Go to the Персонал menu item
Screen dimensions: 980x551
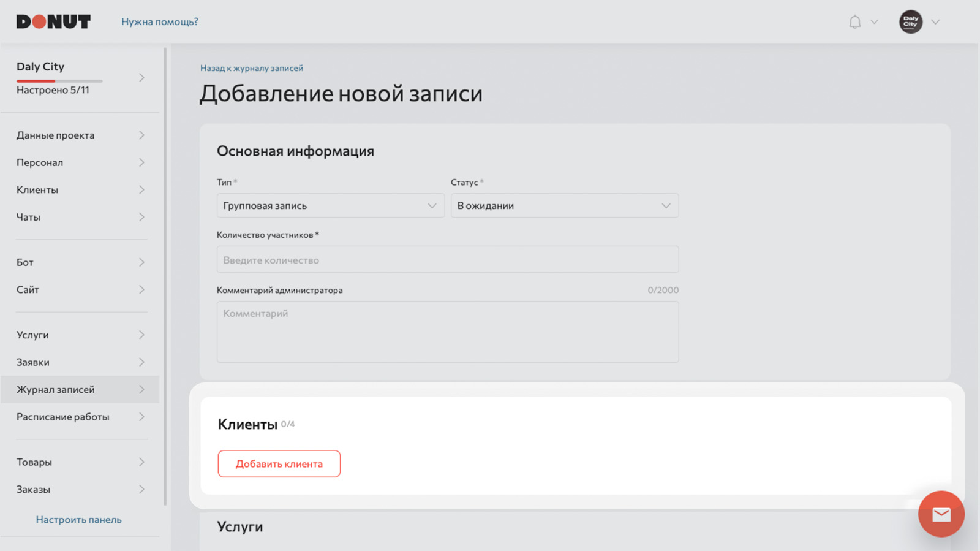(80, 162)
